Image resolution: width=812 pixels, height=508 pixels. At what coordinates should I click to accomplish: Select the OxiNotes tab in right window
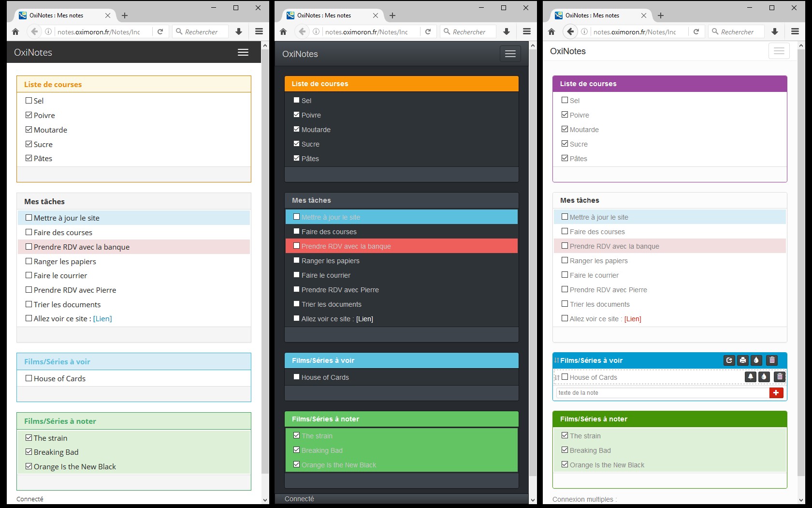(x=601, y=15)
